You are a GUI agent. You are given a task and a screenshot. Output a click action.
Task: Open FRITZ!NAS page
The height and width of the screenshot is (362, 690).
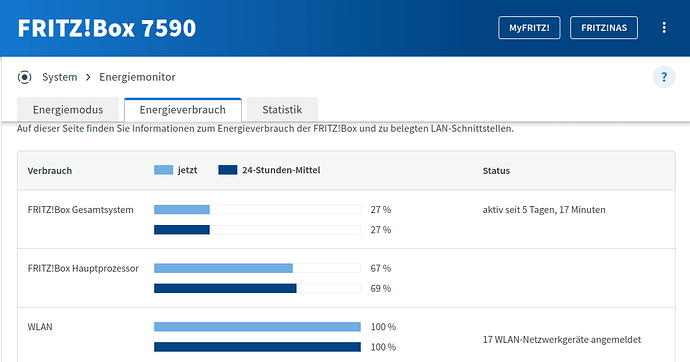[604, 28]
